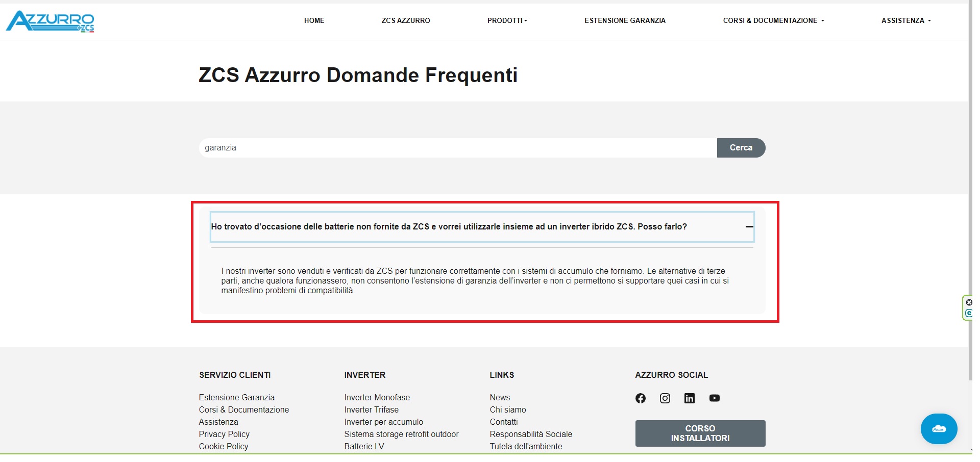Open Privacy Policy link
Image resolution: width=980 pixels, height=462 pixels.
click(x=224, y=434)
